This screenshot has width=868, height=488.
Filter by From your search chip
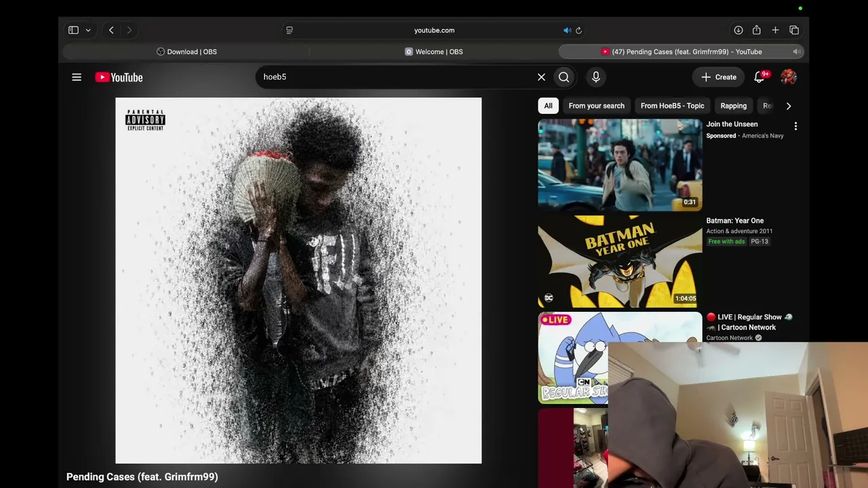597,106
